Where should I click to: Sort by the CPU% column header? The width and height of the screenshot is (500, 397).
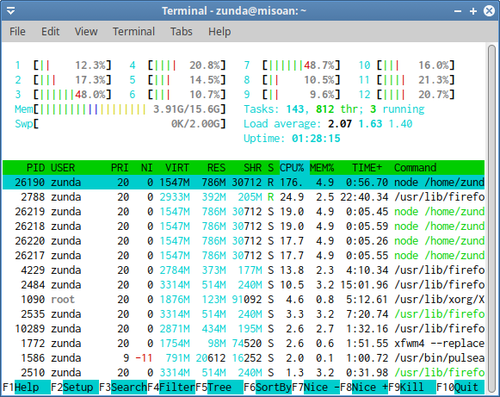(x=292, y=167)
